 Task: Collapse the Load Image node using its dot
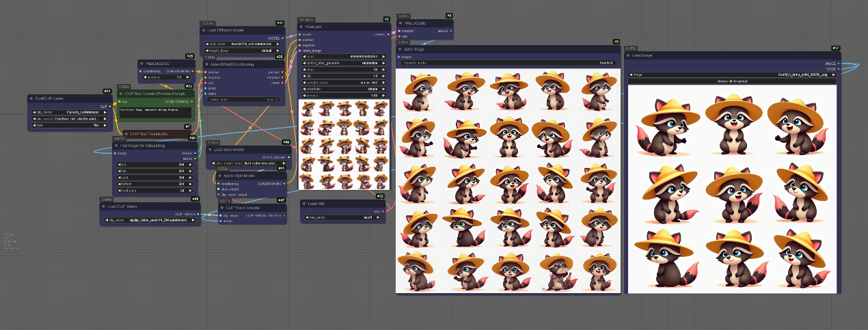(x=629, y=55)
